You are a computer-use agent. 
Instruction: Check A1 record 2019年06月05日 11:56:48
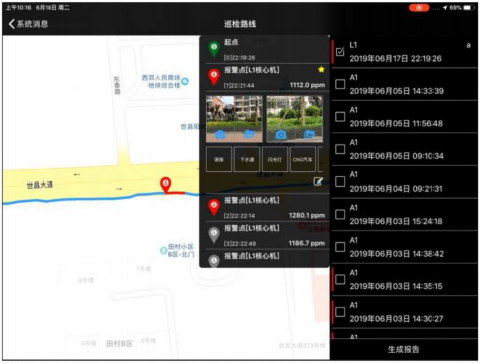tap(340, 117)
